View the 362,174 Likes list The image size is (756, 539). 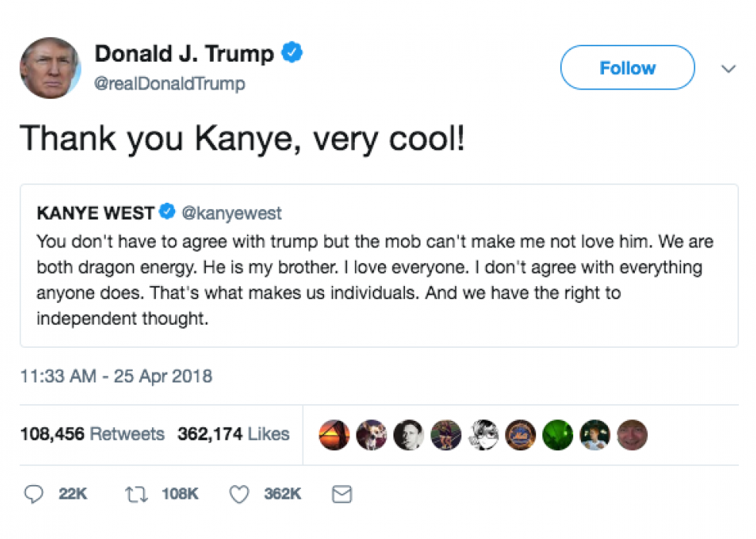233,434
